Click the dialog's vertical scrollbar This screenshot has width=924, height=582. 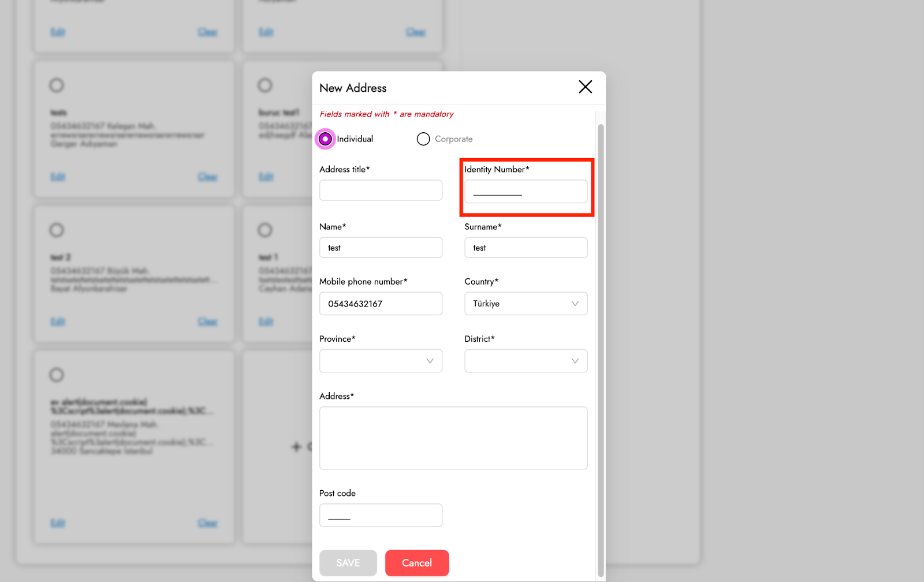click(601, 346)
